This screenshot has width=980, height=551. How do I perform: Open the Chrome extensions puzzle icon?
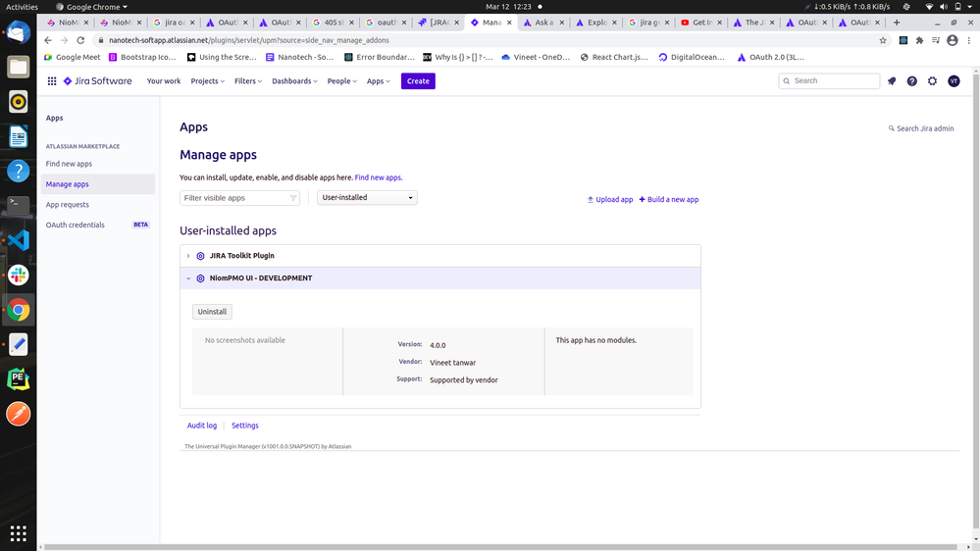919,40
